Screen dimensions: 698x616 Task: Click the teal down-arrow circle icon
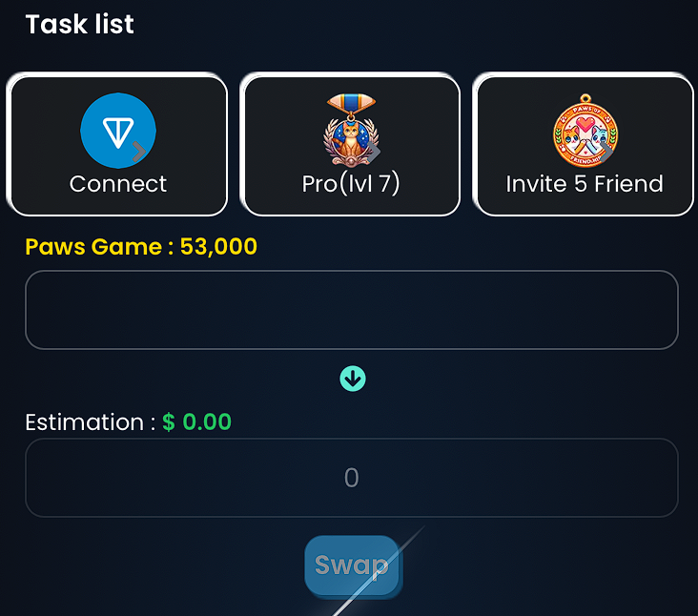[x=353, y=379]
